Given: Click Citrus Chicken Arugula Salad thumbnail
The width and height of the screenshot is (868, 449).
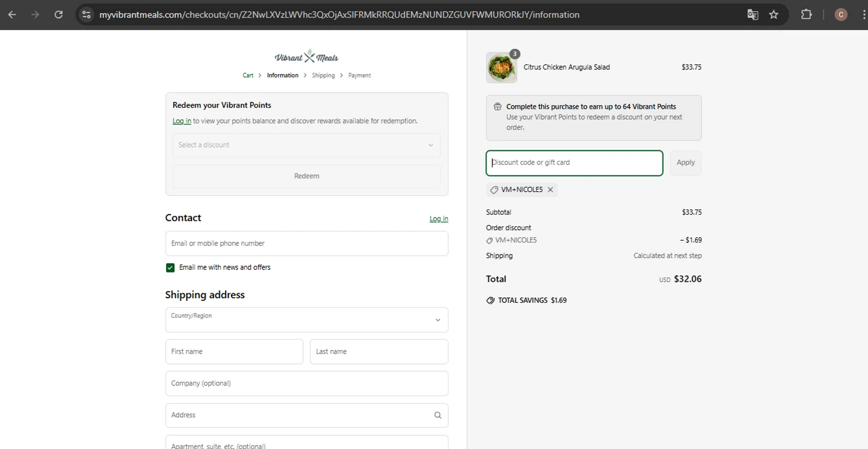Looking at the screenshot, I should (x=502, y=68).
